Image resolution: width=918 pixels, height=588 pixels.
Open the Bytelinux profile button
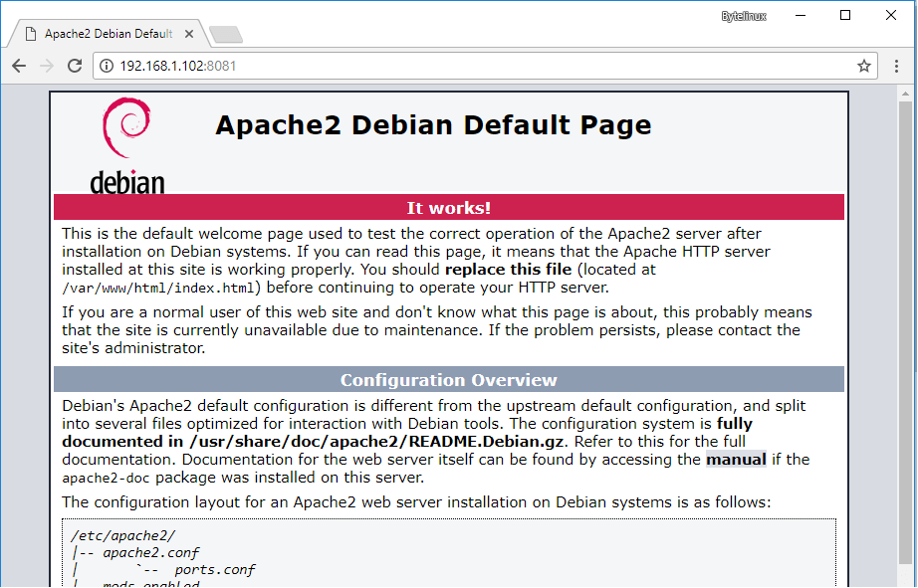[744, 16]
